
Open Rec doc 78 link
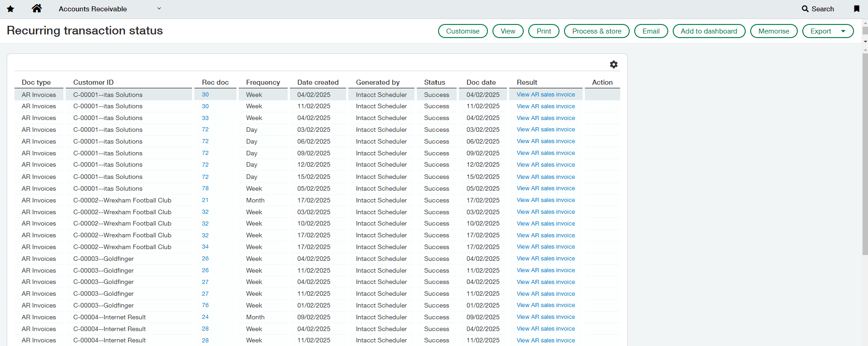point(205,188)
